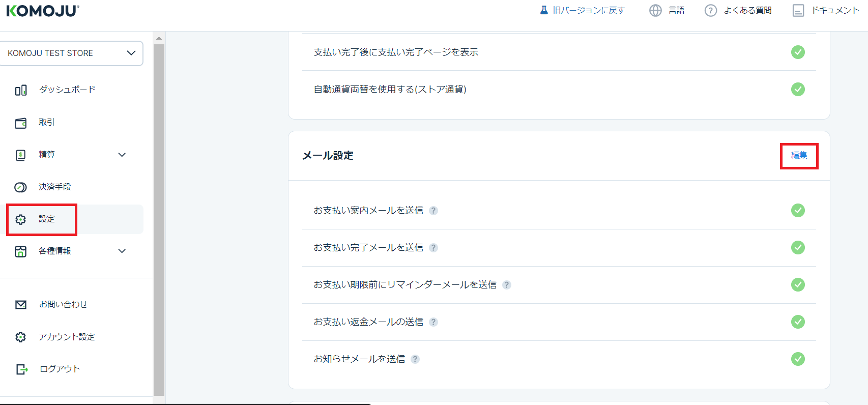Click the globe icon for 言語
868x405 pixels.
(655, 11)
